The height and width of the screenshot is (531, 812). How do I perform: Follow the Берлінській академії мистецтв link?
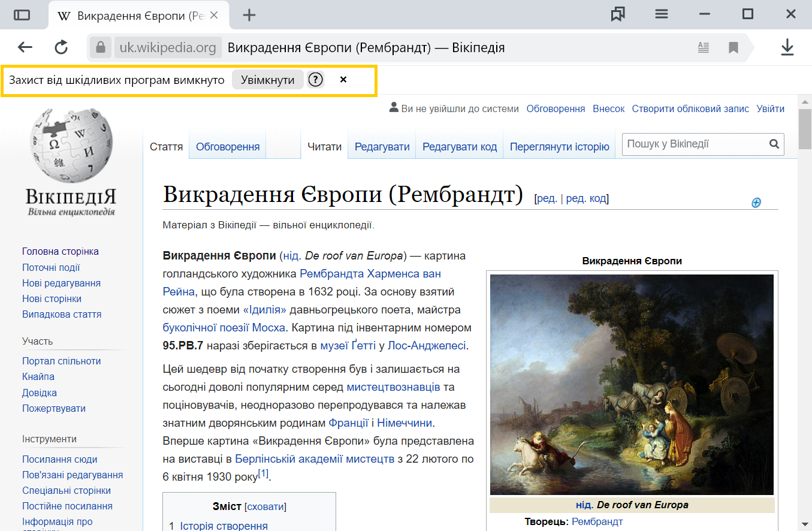point(315,459)
